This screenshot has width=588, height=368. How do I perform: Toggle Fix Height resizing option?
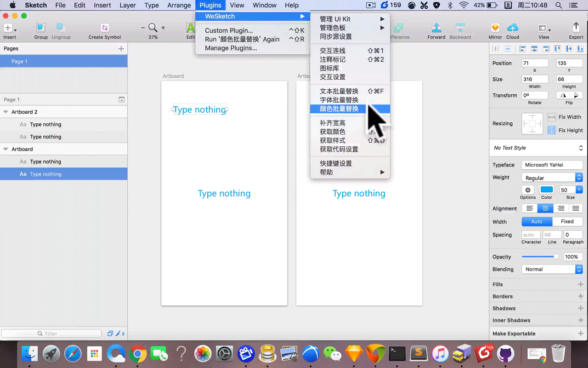coord(551,130)
